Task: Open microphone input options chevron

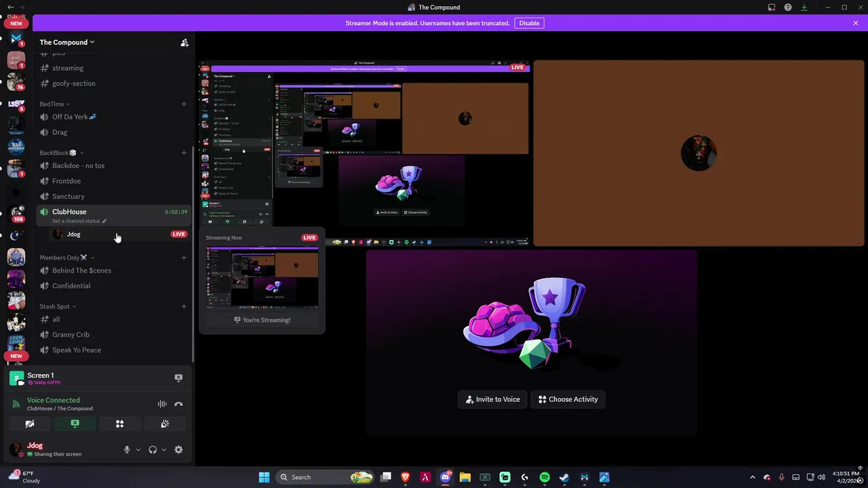Action: coord(138,449)
